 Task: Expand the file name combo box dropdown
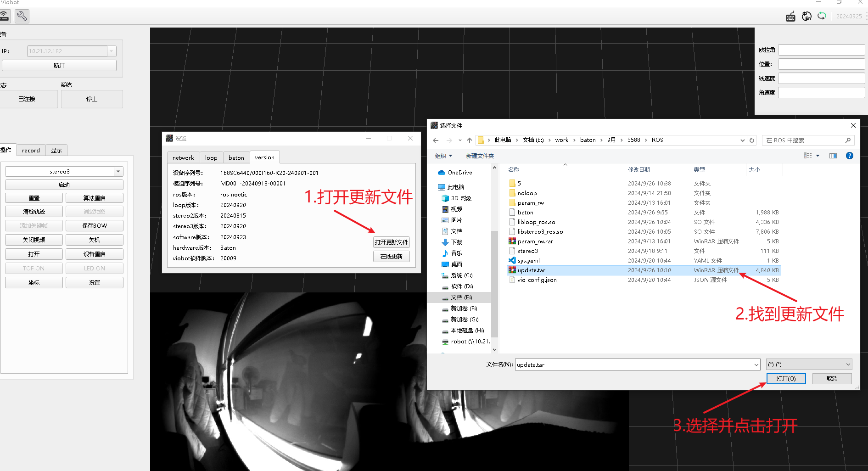(x=756, y=365)
